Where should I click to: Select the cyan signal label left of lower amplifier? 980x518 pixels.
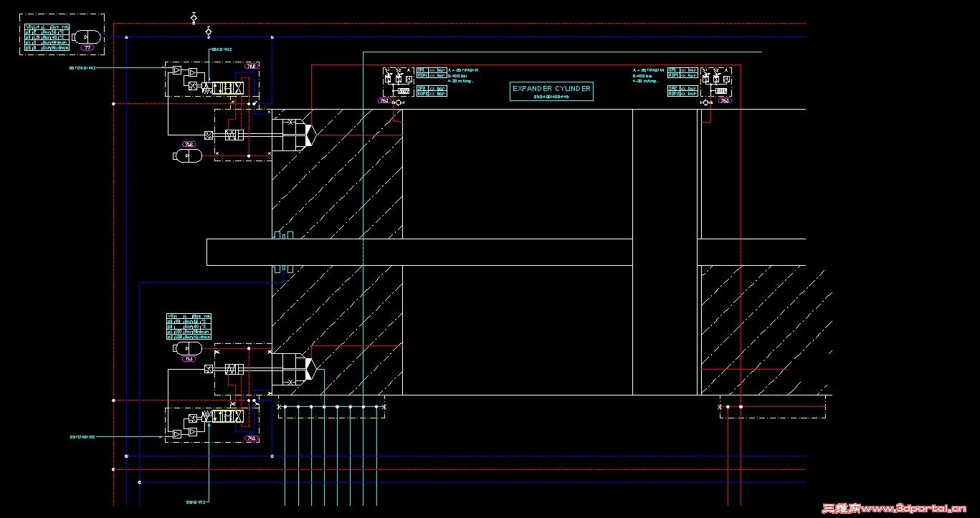[82, 437]
